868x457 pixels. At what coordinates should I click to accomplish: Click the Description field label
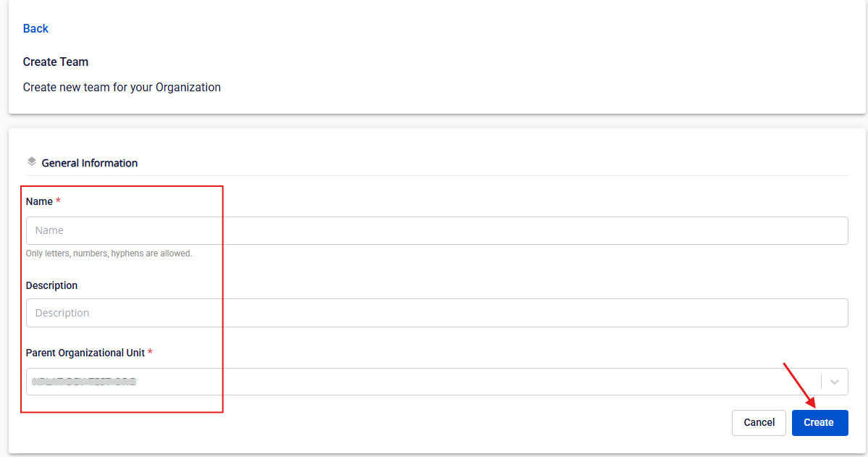click(x=51, y=285)
